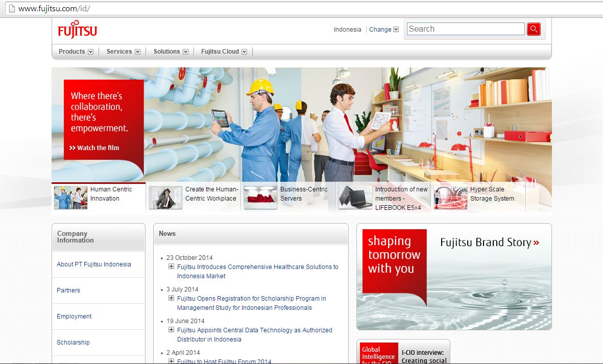Open the Change country dropdown
Image resolution: width=603 pixels, height=364 pixels.
(383, 29)
